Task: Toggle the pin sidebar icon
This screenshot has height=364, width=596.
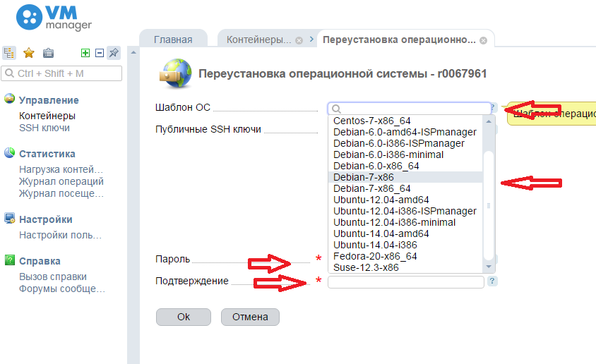Action: tap(114, 53)
